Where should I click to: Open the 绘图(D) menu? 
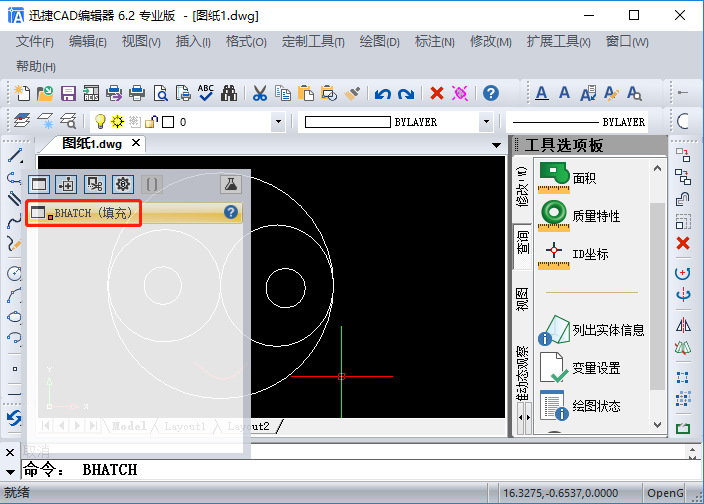379,42
